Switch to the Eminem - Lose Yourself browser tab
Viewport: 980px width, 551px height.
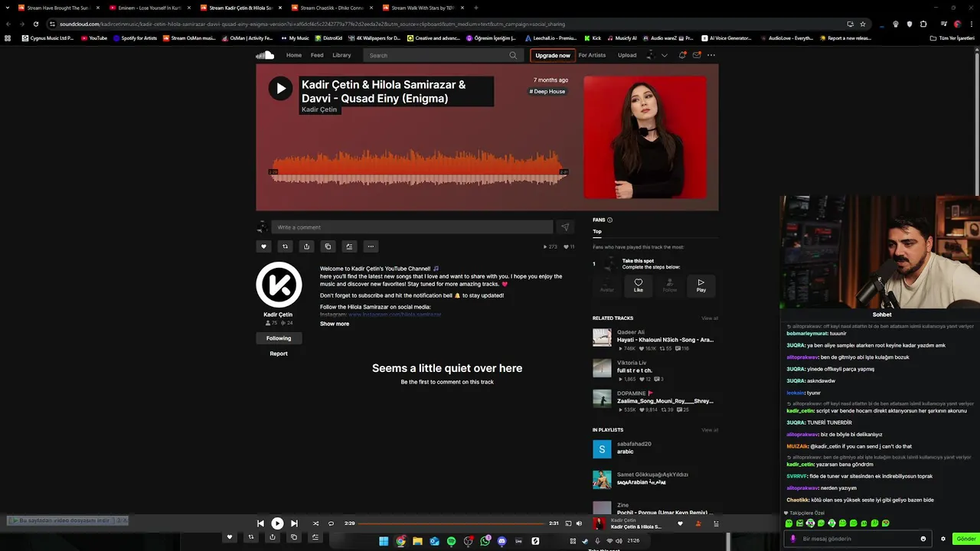150,8
